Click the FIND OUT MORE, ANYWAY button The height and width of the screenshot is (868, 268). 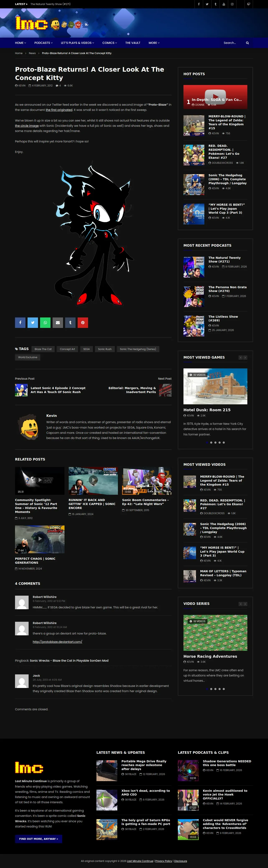[39, 839]
